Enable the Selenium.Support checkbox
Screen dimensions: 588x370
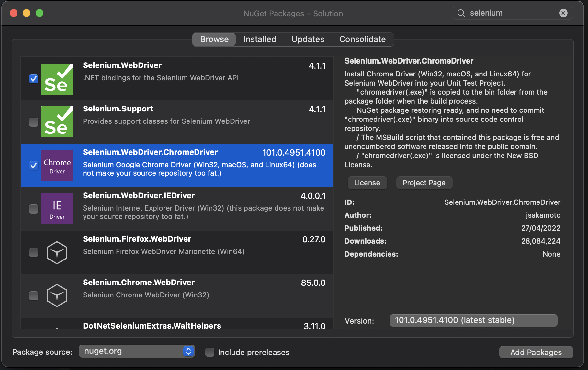(33, 122)
